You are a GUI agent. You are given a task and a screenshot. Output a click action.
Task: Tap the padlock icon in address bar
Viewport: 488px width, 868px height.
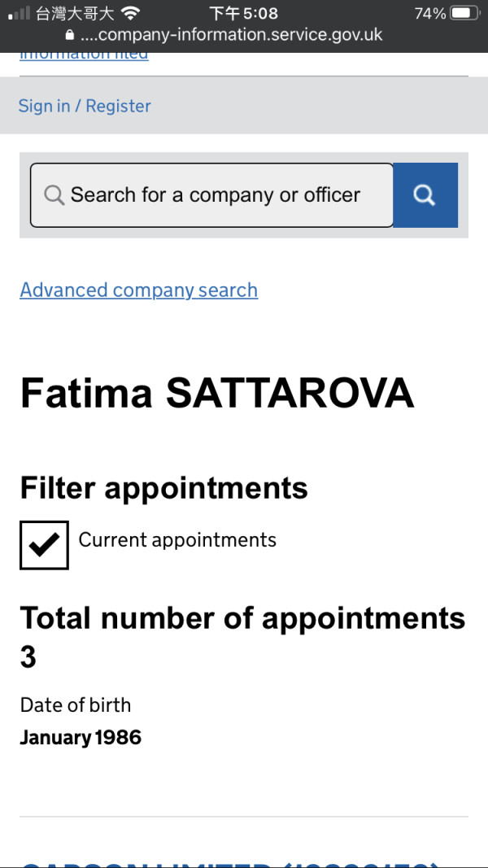[x=69, y=36]
